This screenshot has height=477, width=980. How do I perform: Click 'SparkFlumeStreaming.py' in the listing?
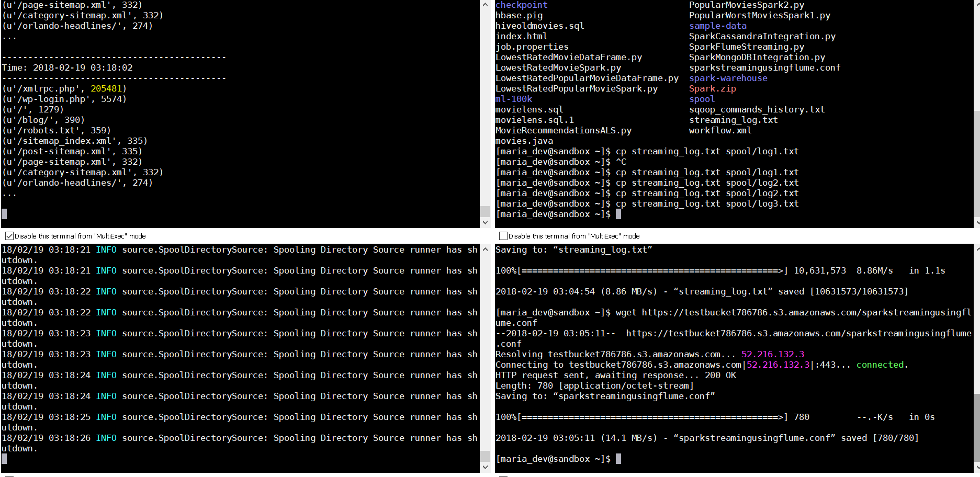click(x=747, y=47)
